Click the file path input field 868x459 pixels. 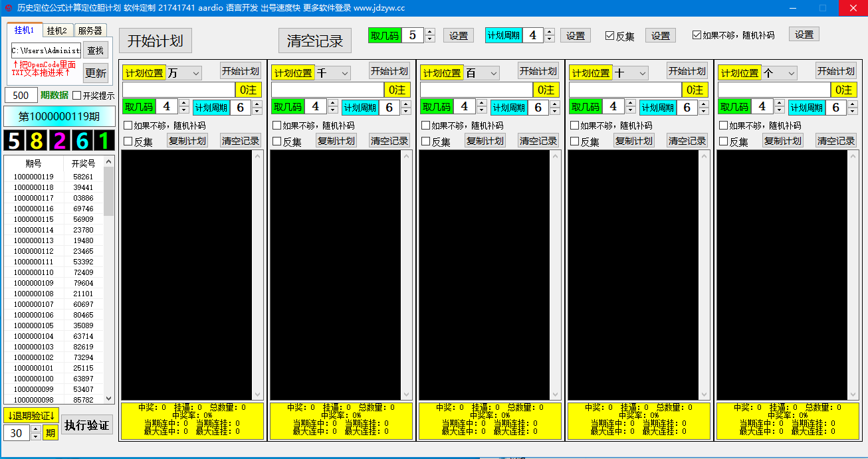tap(46, 50)
